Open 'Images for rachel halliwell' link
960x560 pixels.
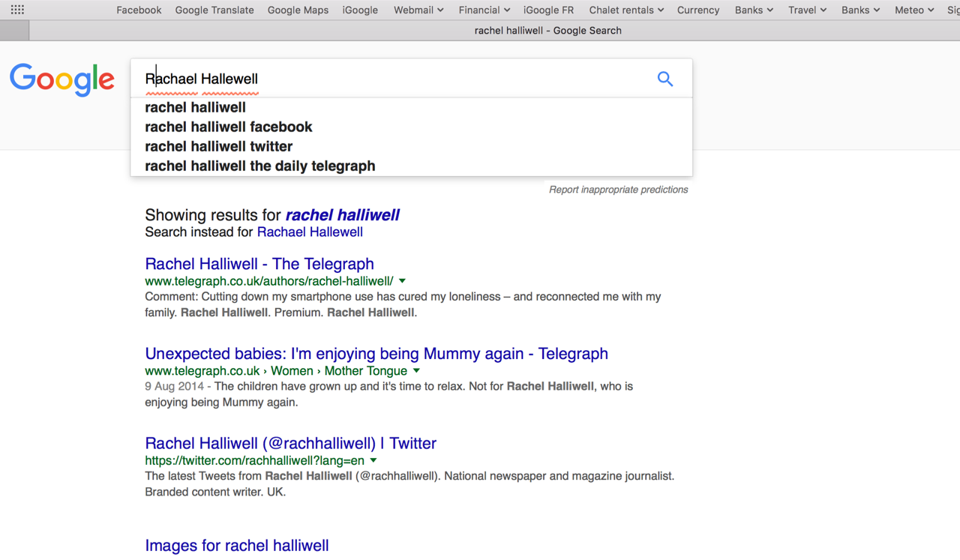click(x=237, y=546)
